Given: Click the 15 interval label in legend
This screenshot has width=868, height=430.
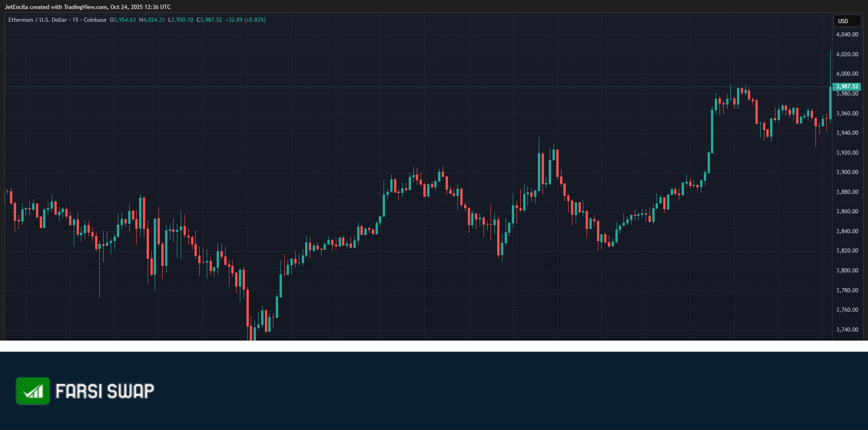Looking at the screenshot, I should coord(75,20).
